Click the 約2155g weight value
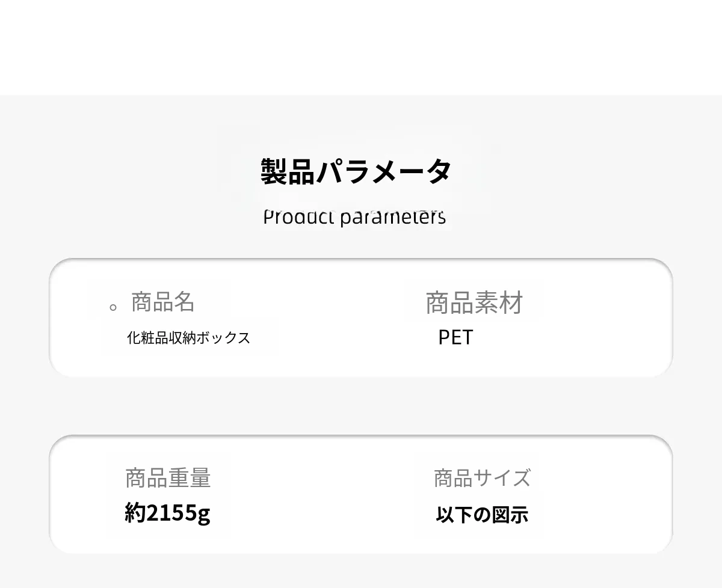 167,513
